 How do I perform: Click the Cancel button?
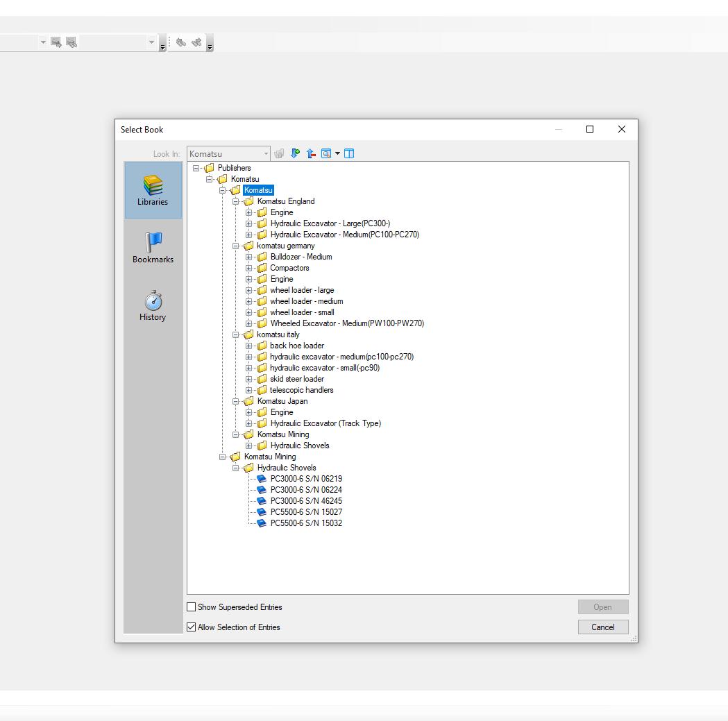point(602,627)
